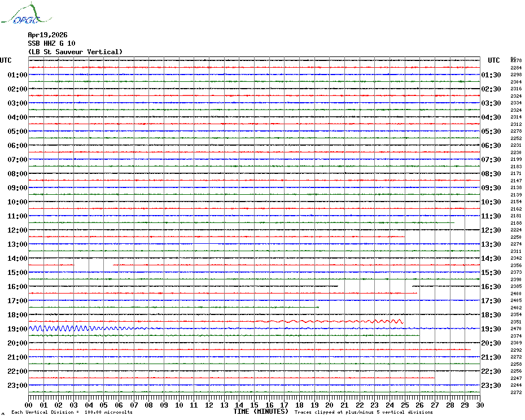Click the Each Vertical Division footer note

(x=72, y=412)
